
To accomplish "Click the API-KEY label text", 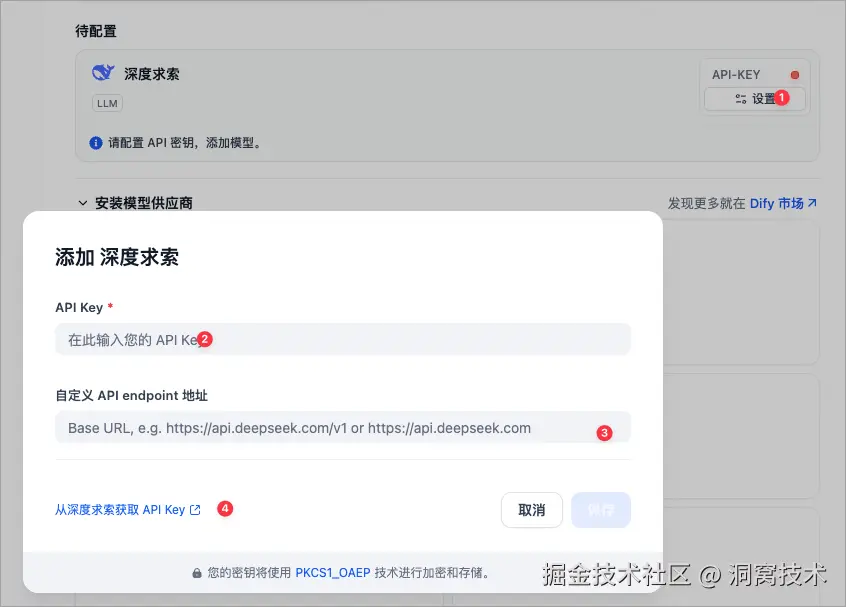I will 736,74.
